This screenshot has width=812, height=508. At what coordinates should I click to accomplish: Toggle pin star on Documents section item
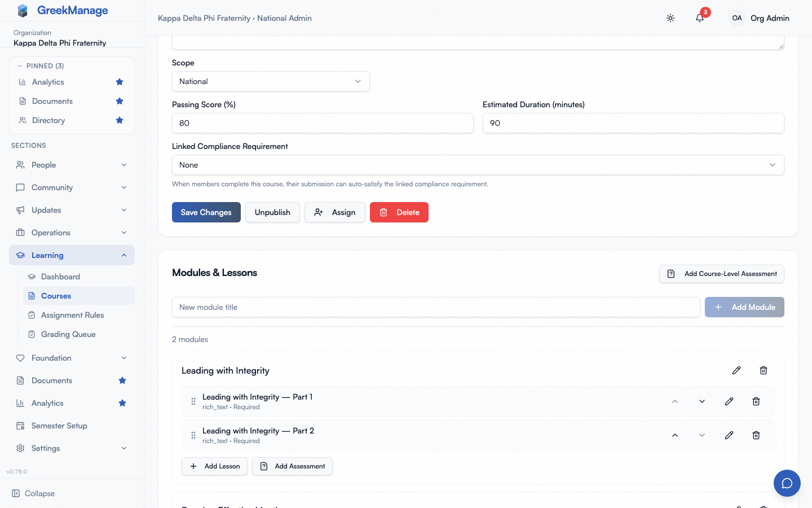click(122, 380)
